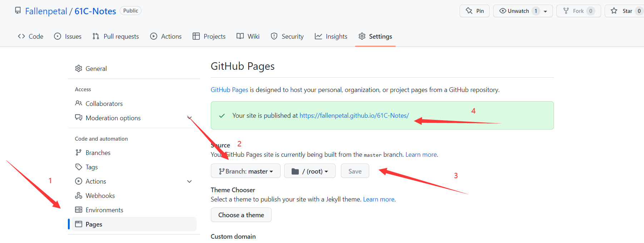Click the Choose a theme button
Screen dimensions: 644x243
click(x=241, y=215)
